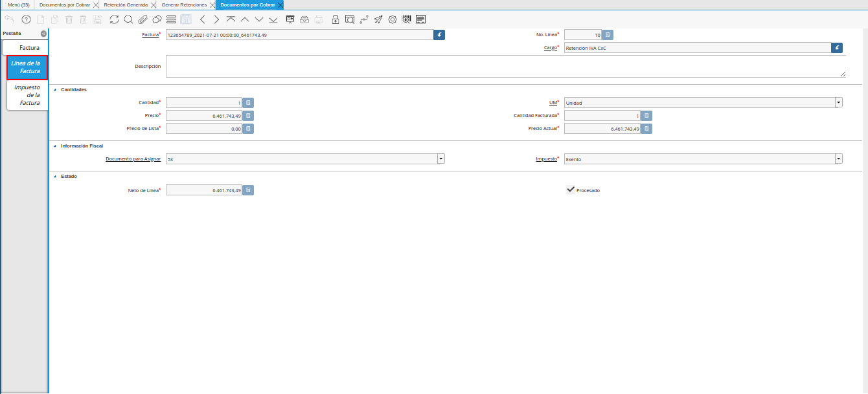
Task: Go to previous parent record arrow
Action: click(203, 19)
